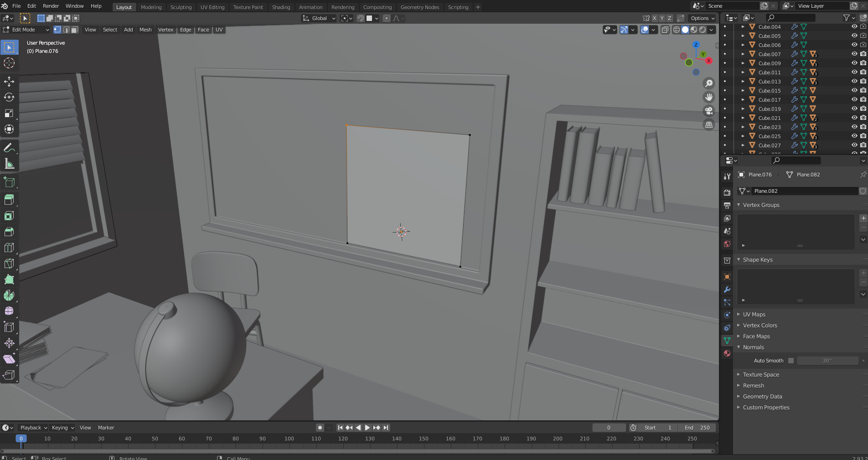
Task: Expand the UV Maps panel
Action: (754, 315)
